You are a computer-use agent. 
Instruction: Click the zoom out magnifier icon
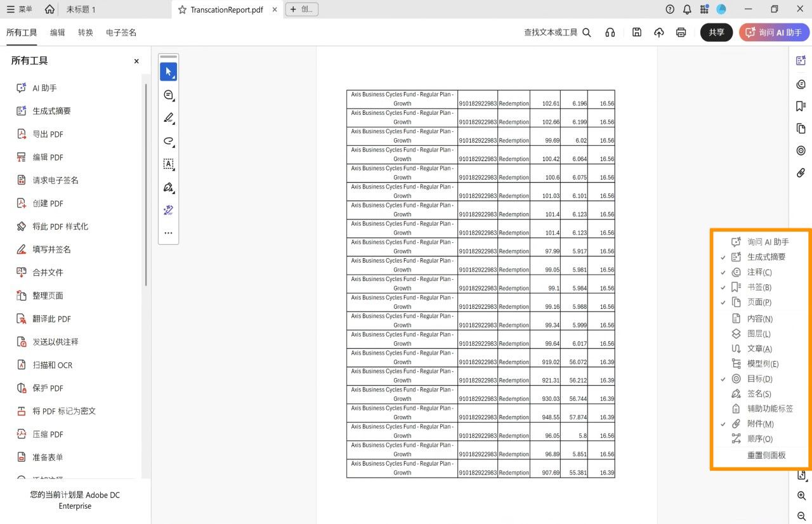[801, 516]
